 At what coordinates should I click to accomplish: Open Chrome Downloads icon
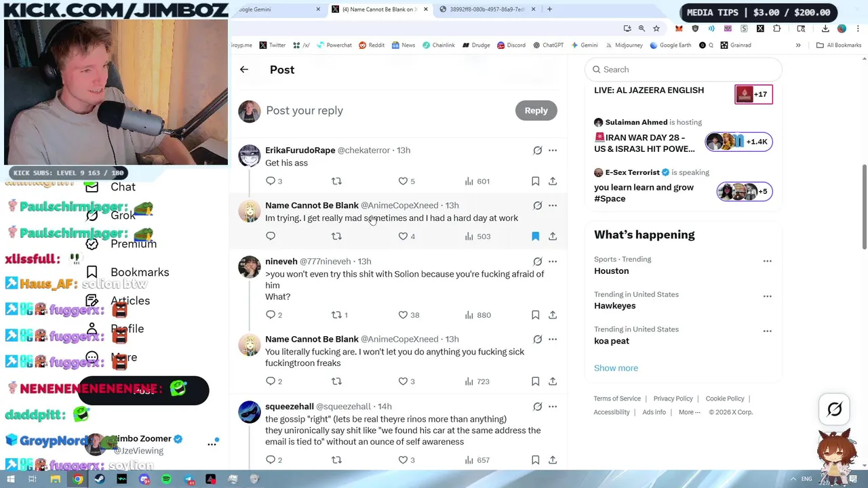tap(825, 28)
